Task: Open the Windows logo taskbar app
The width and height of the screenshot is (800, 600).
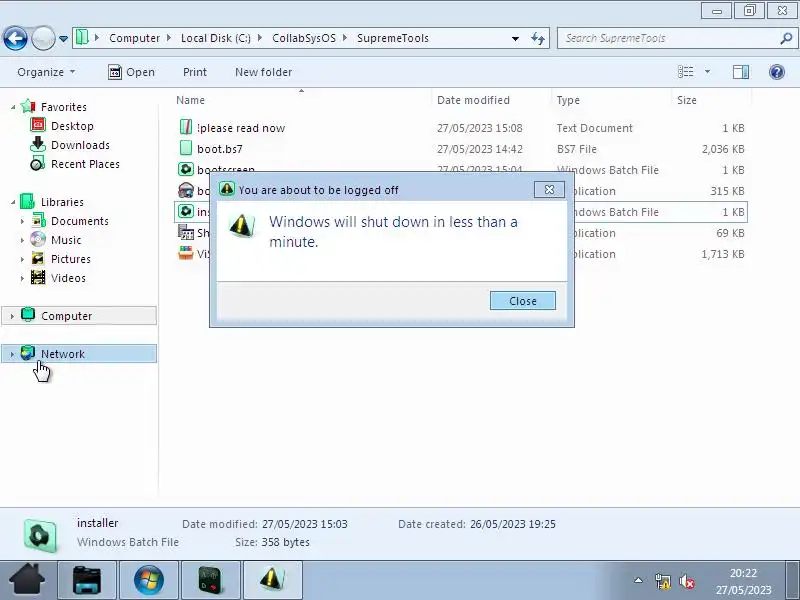Action: [x=148, y=581]
